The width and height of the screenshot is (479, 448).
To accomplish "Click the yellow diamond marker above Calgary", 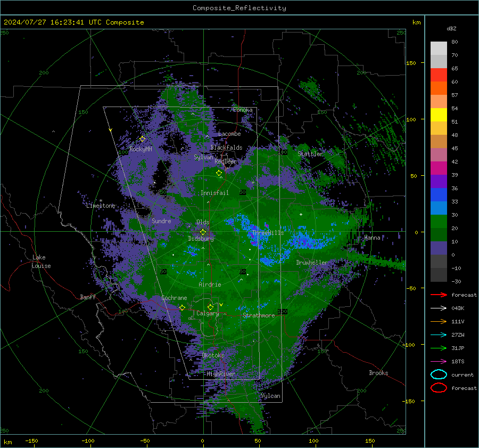I will (x=210, y=307).
